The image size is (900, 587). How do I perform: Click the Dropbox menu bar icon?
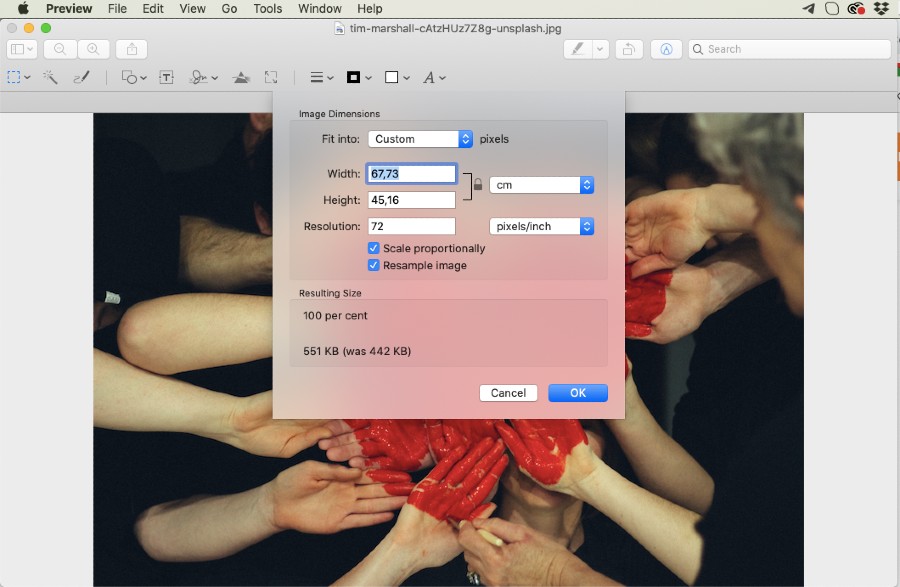click(881, 9)
